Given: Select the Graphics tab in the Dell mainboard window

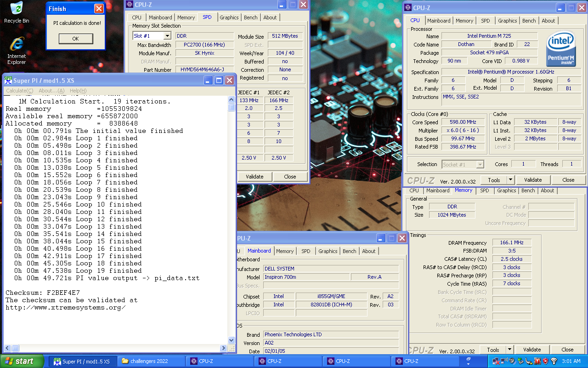Looking at the screenshot, I should [328, 251].
